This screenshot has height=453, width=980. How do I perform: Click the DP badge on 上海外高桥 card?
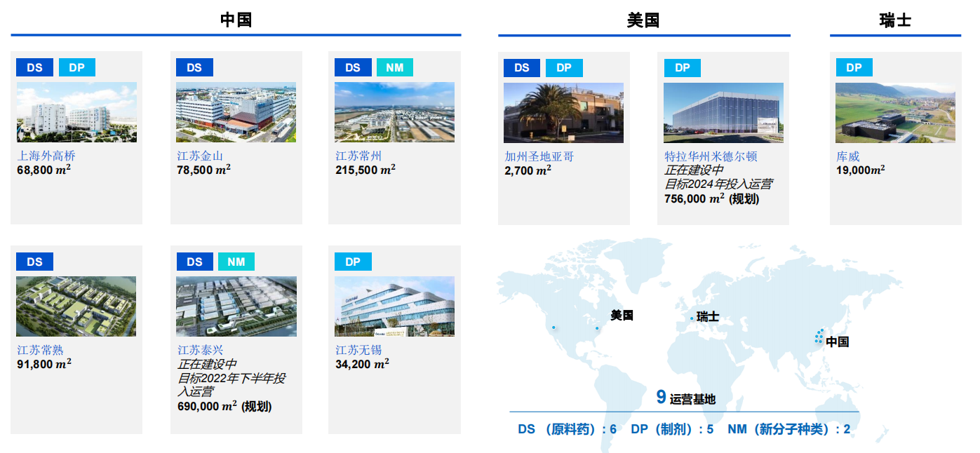click(77, 67)
